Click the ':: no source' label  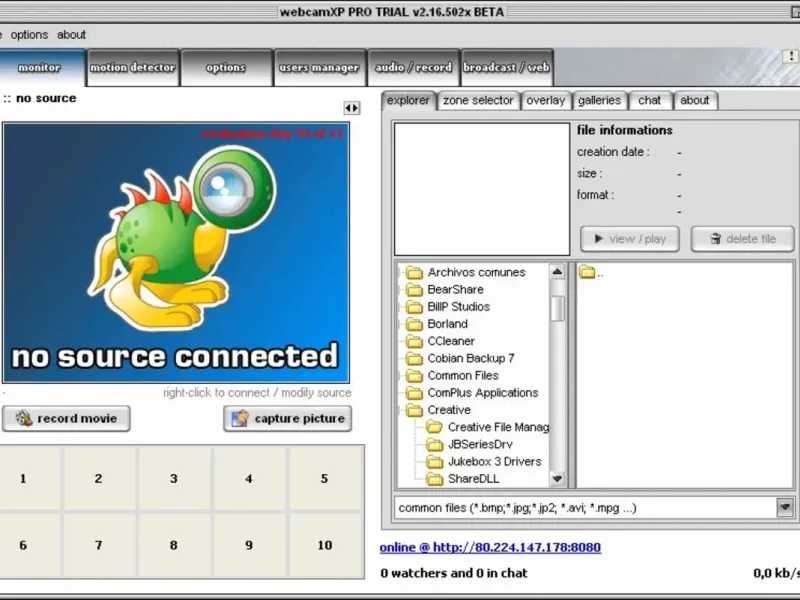pyautogui.click(x=40, y=98)
